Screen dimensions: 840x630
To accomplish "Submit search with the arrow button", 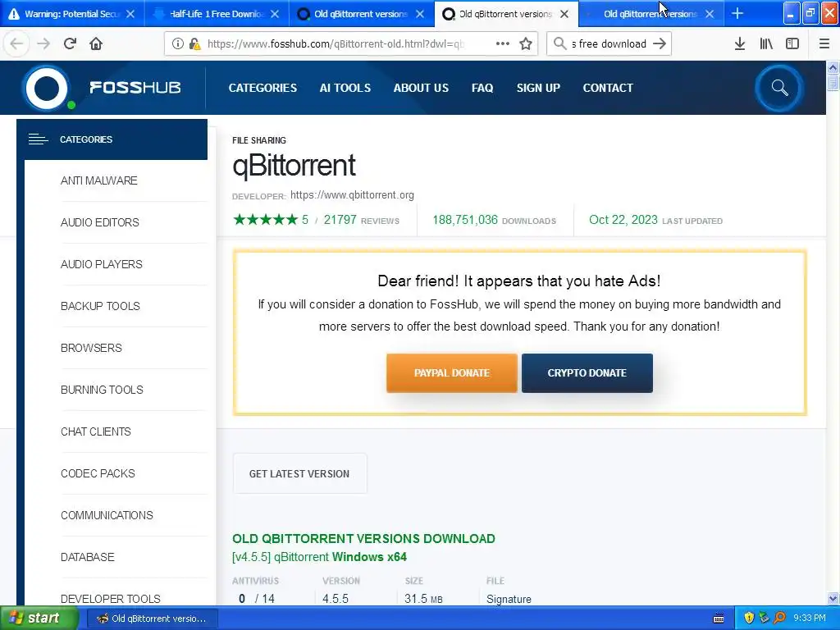I will [x=660, y=44].
